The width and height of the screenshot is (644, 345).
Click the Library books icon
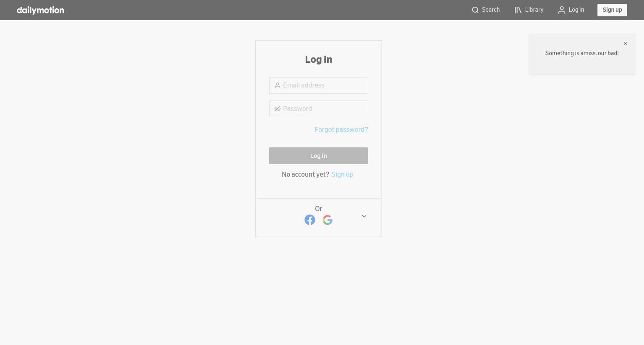[x=518, y=10]
